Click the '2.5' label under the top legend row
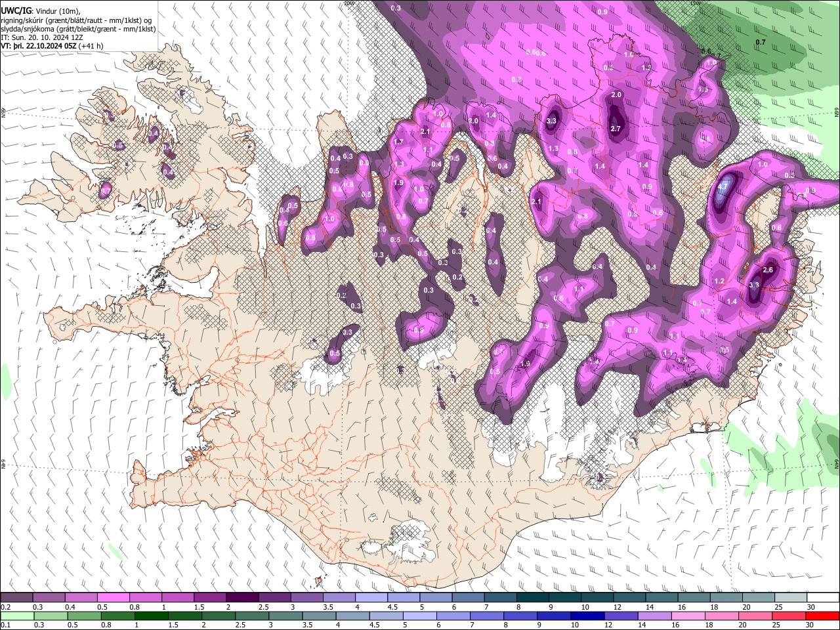 tap(263, 607)
